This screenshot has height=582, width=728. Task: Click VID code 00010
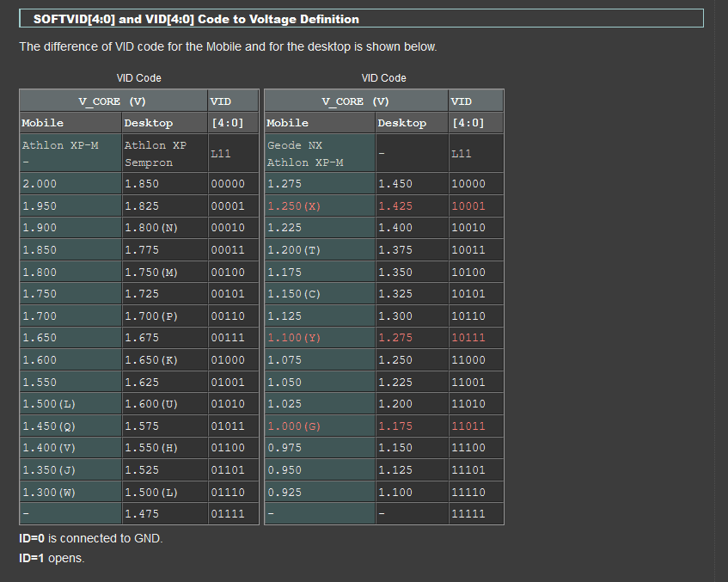[x=228, y=228]
